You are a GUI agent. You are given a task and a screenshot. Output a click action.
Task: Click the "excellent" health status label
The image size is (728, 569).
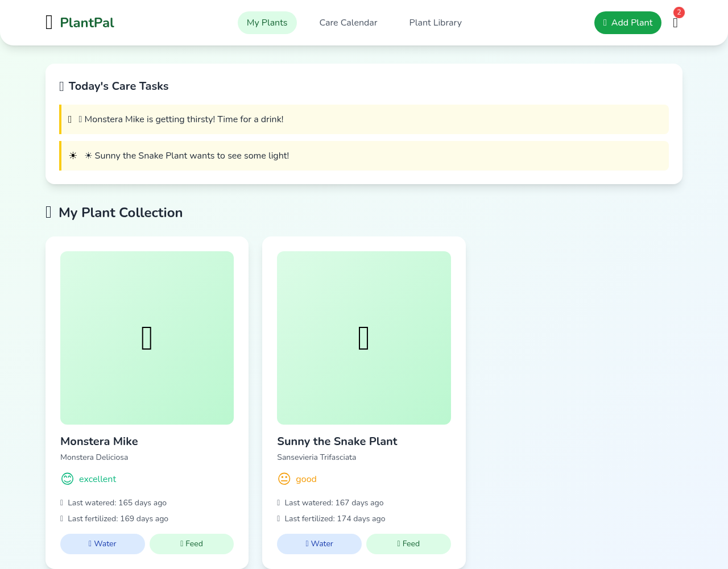98,479
